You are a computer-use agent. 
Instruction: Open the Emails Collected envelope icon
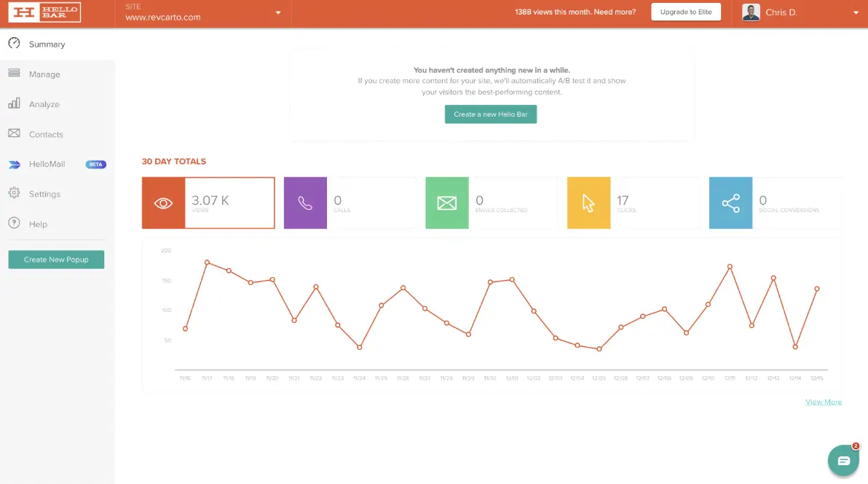(x=446, y=201)
